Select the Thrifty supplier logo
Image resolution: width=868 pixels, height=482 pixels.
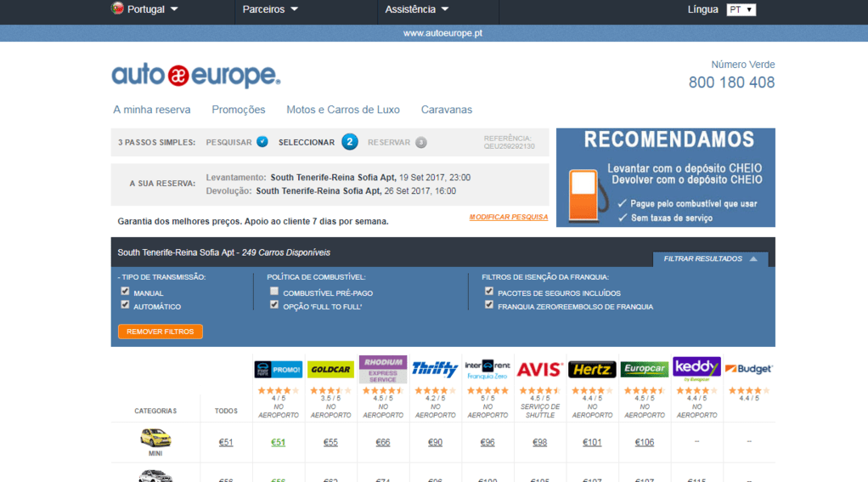click(x=435, y=369)
